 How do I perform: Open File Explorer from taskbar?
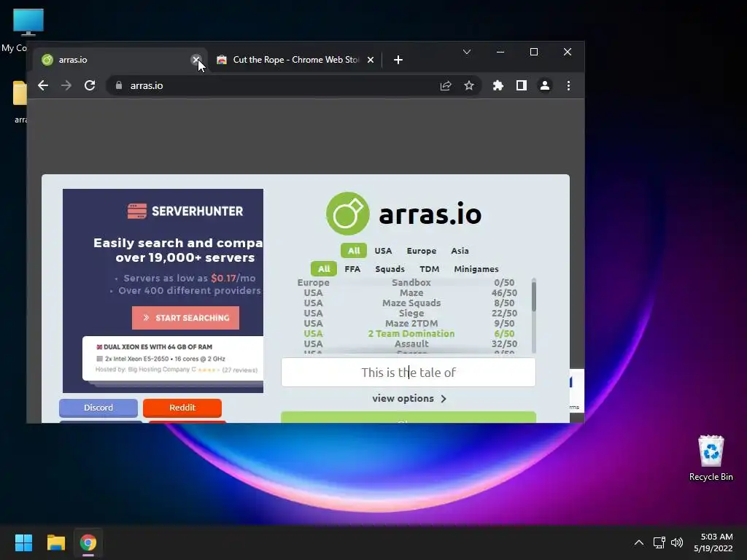click(55, 542)
